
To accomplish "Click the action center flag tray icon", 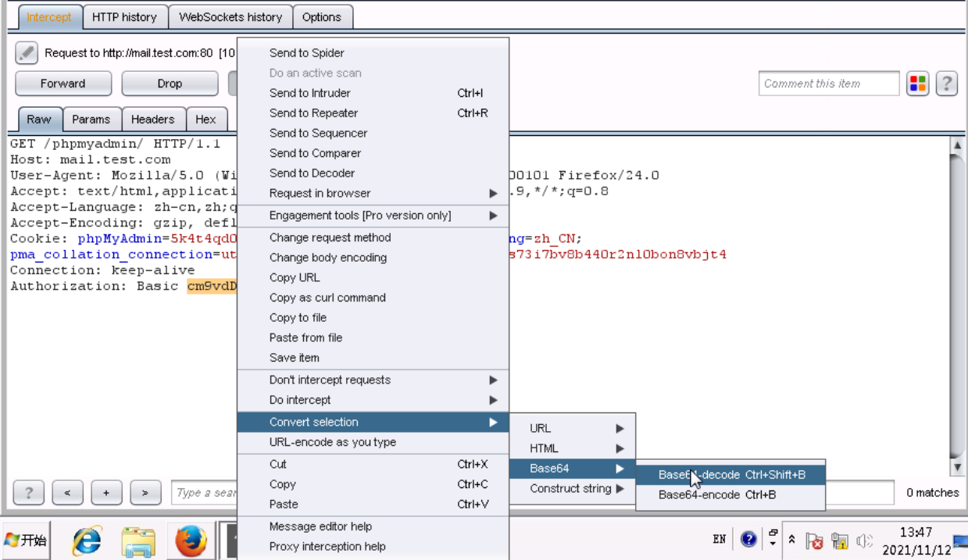I will tap(814, 540).
